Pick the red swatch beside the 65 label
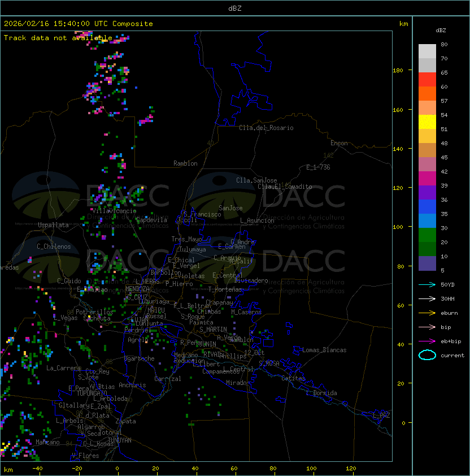The image size is (470, 476). click(x=427, y=80)
